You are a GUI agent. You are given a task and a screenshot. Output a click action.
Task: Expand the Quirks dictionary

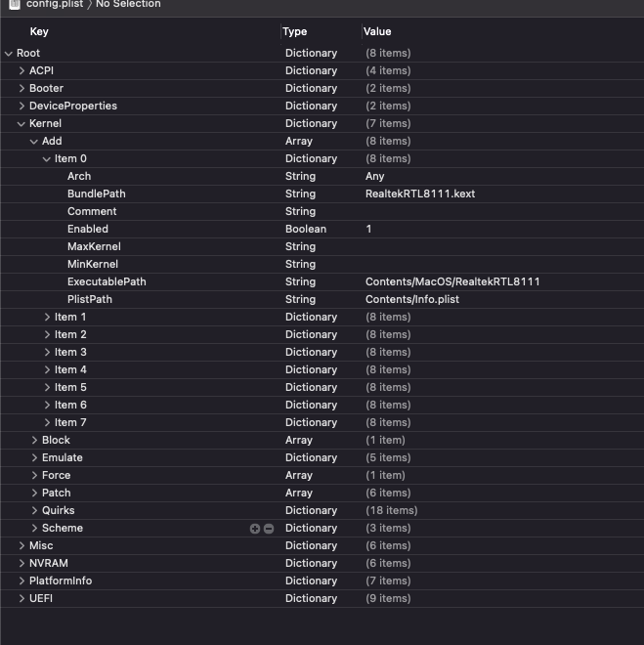click(x=34, y=511)
